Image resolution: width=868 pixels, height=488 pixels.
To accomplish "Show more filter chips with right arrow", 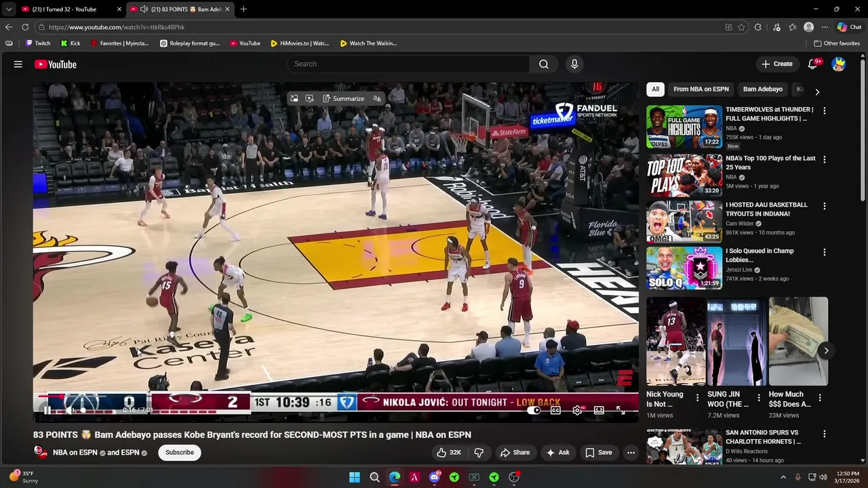I will [817, 91].
